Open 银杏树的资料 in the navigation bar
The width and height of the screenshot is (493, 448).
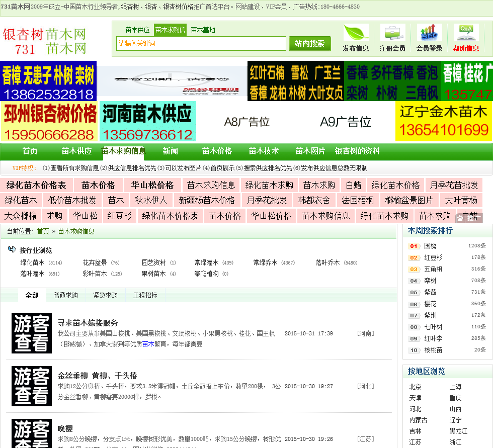click(357, 151)
